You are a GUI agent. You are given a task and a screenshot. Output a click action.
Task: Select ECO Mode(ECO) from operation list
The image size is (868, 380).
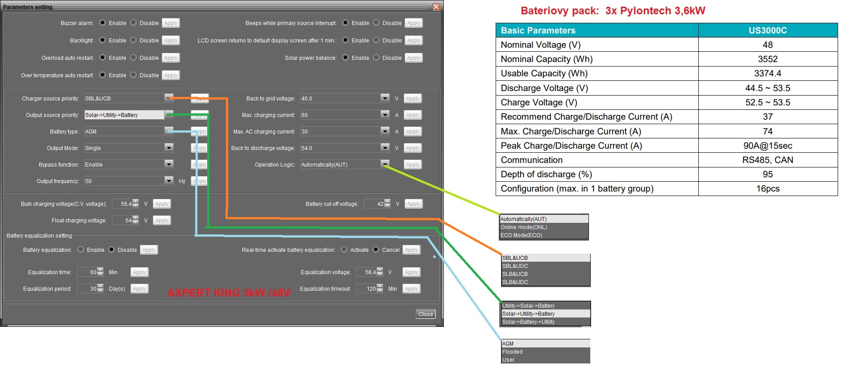tap(521, 235)
